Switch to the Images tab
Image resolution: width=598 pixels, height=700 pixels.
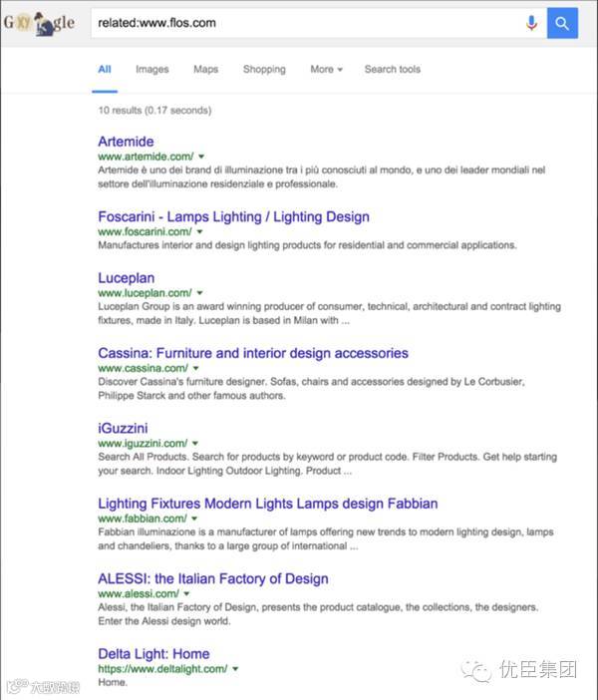[x=152, y=69]
